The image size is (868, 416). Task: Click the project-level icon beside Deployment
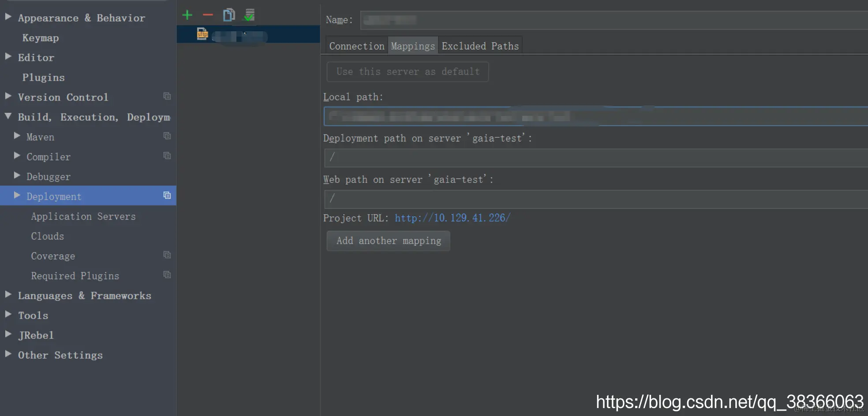pyautogui.click(x=167, y=195)
